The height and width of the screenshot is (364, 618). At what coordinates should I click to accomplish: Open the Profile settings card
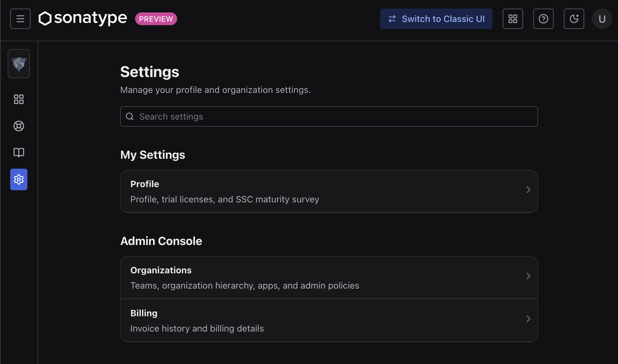(x=329, y=192)
